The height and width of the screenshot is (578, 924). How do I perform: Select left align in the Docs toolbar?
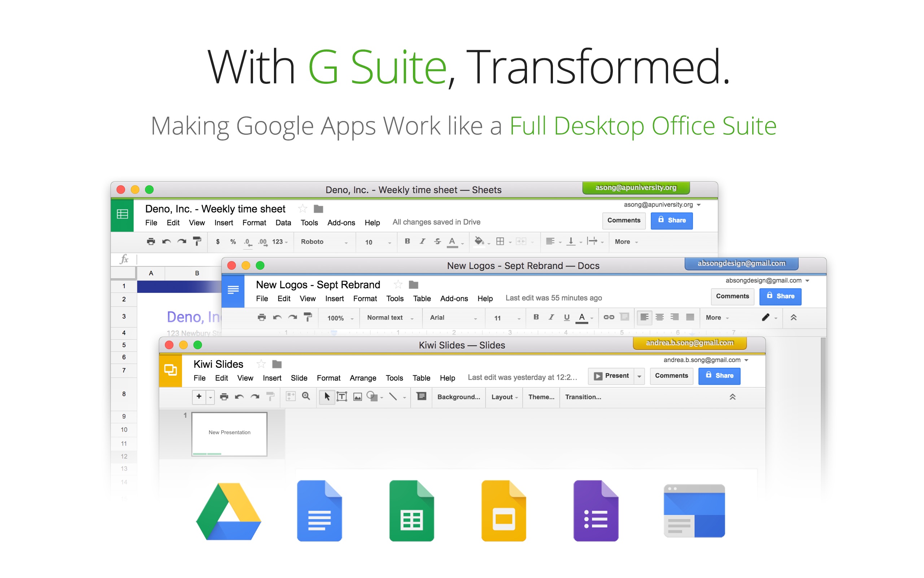click(645, 317)
